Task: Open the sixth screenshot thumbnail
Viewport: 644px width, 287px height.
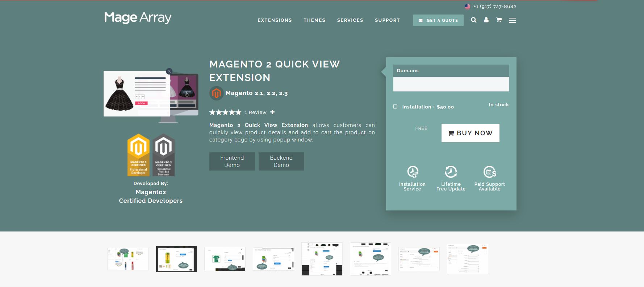Action: pos(371,259)
